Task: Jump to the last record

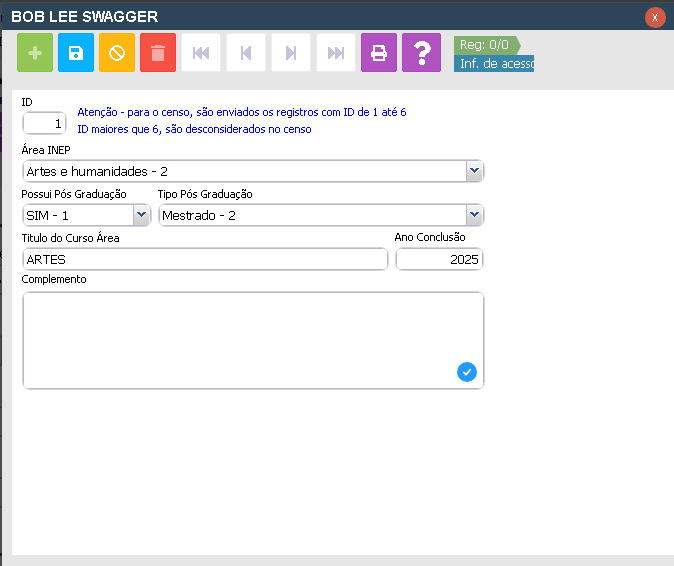Action: pos(336,53)
